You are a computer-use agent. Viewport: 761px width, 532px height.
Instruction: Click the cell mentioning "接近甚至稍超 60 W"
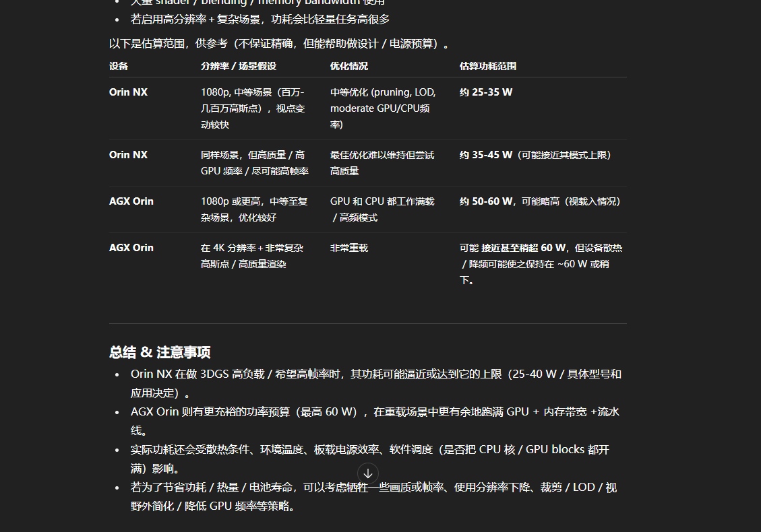tap(541, 264)
